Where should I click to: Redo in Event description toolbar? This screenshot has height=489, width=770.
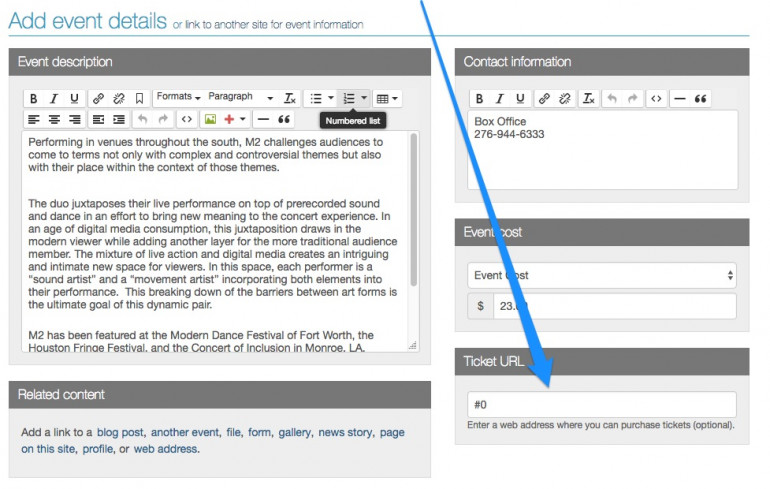click(x=163, y=119)
